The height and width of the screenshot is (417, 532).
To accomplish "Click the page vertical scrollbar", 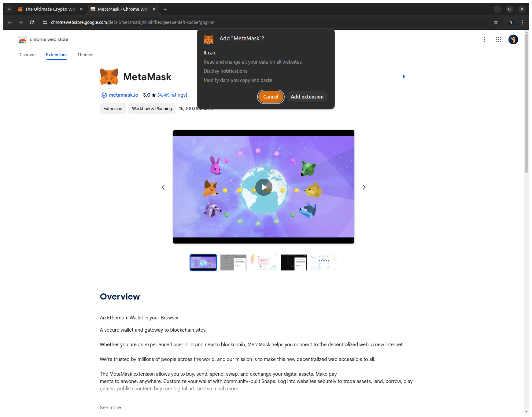I will pyautogui.click(x=527, y=103).
